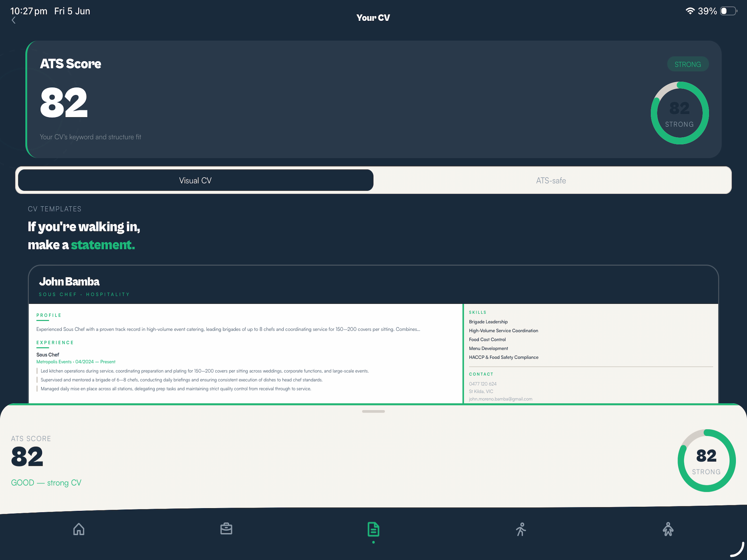Switch to the Visual CV tab
Screen dimensions: 747x560
[195, 180]
